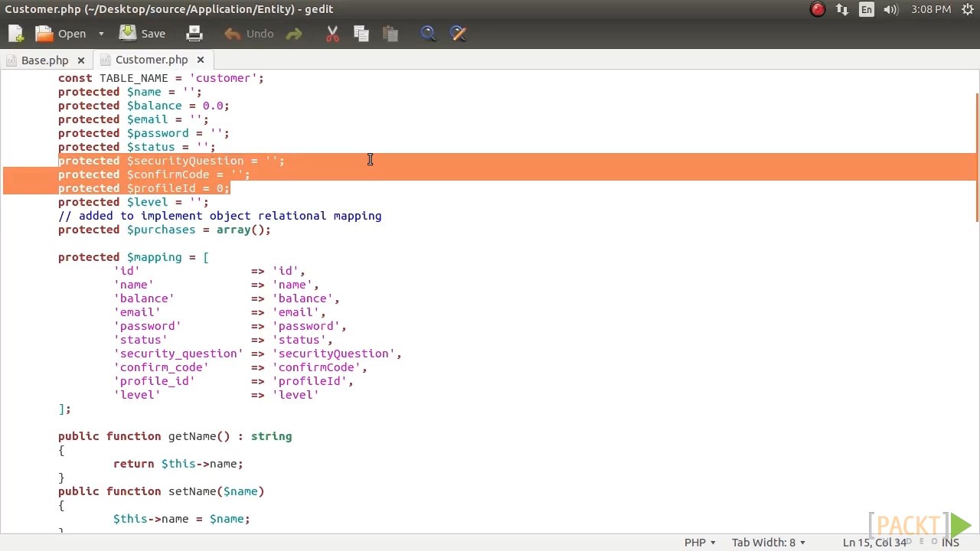Click getName function name
This screenshot has height=551, width=980.
[x=192, y=436]
